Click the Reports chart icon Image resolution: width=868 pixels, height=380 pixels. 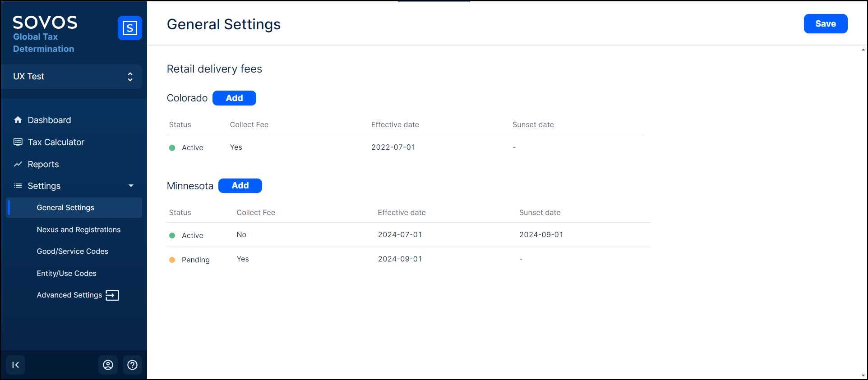click(18, 164)
